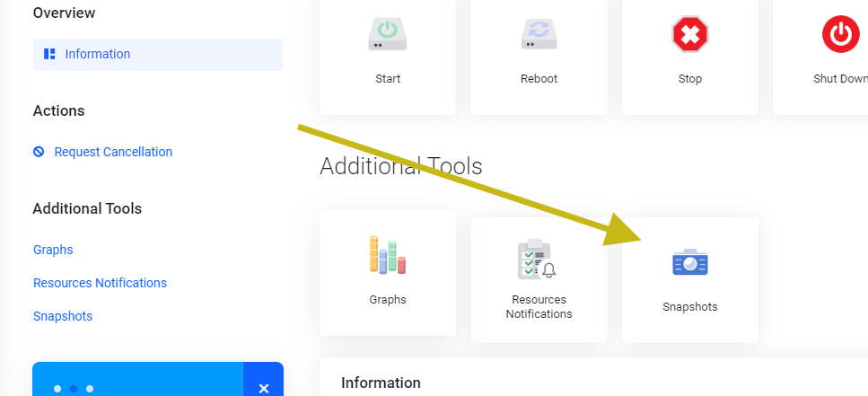Click the Request Cancellation sidebar link

click(113, 152)
